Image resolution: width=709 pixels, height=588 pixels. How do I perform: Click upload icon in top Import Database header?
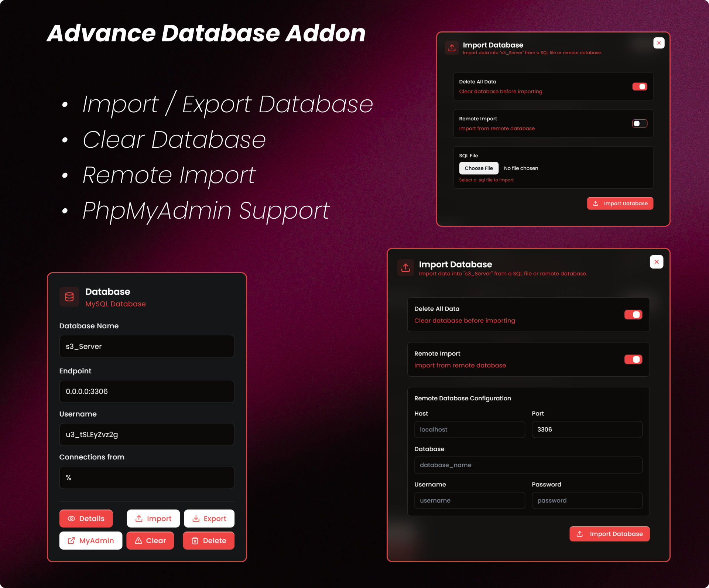coord(452,48)
